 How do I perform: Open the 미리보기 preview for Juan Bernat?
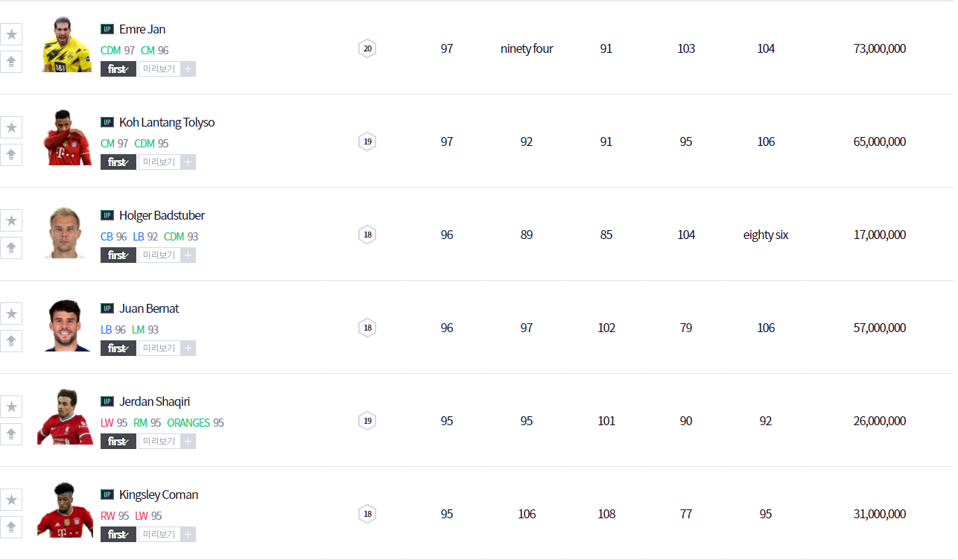pos(159,349)
